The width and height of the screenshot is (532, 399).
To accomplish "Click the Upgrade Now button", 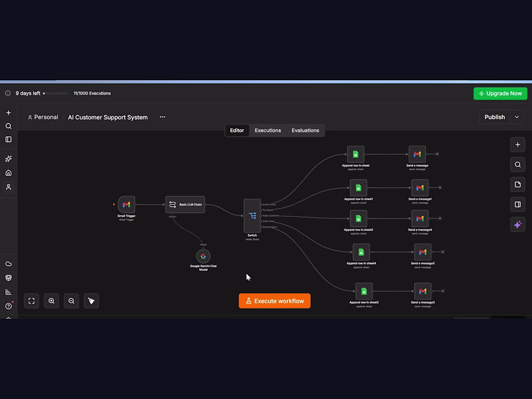I will (501, 94).
